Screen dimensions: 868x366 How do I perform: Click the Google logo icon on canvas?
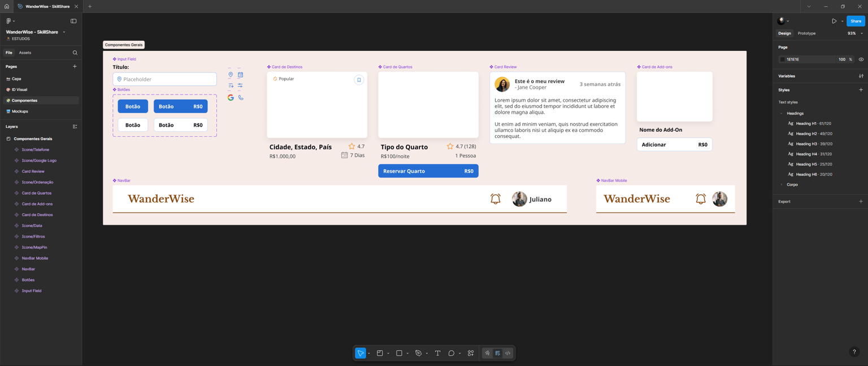pyautogui.click(x=231, y=98)
